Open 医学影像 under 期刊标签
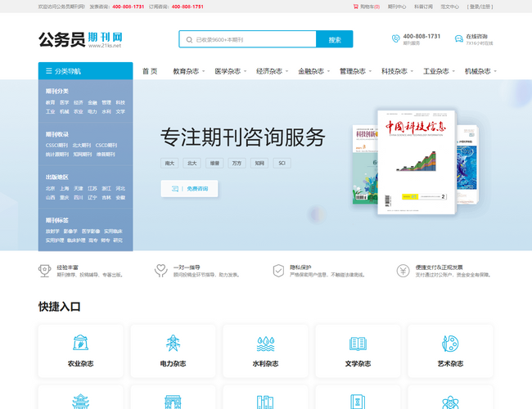532x409 pixels. coord(91,231)
